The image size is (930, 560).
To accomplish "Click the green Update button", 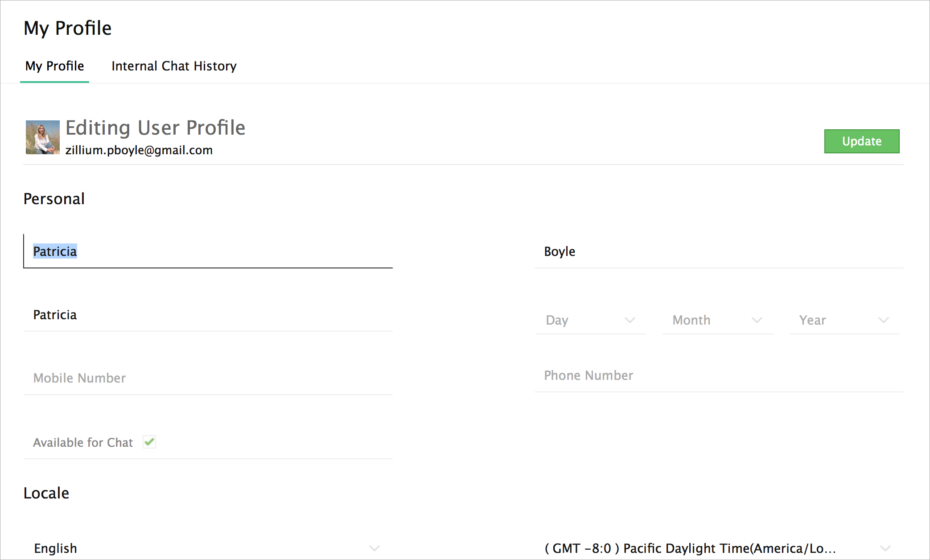I will point(861,141).
